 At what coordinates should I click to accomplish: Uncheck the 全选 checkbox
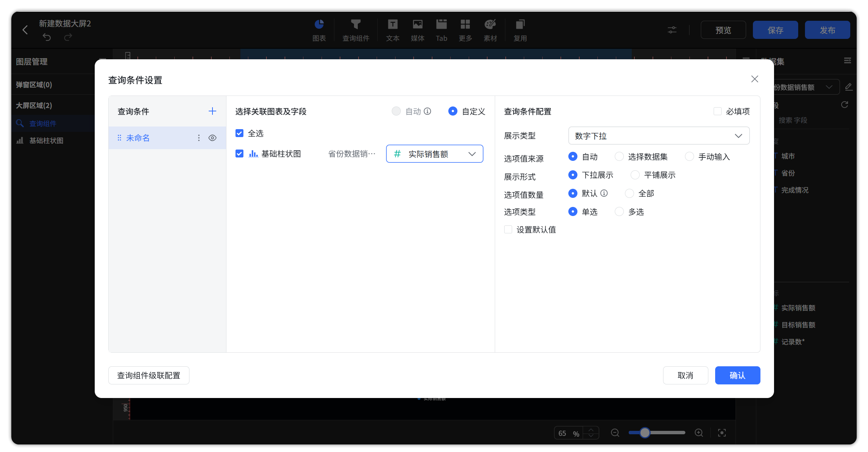(x=239, y=133)
